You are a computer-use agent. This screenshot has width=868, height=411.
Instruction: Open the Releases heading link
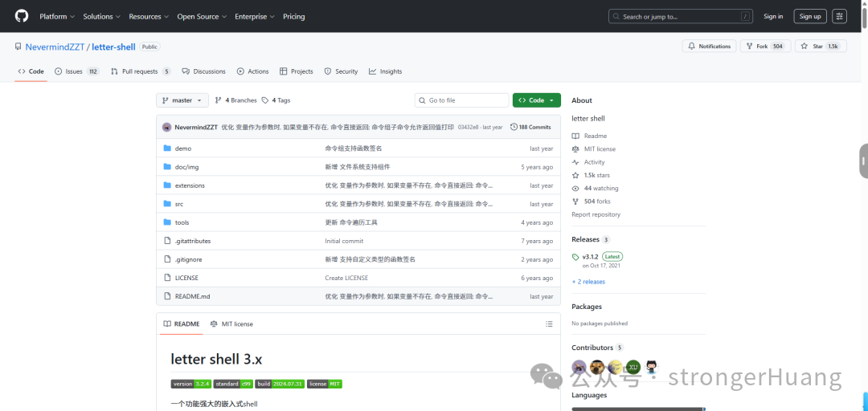591,239
